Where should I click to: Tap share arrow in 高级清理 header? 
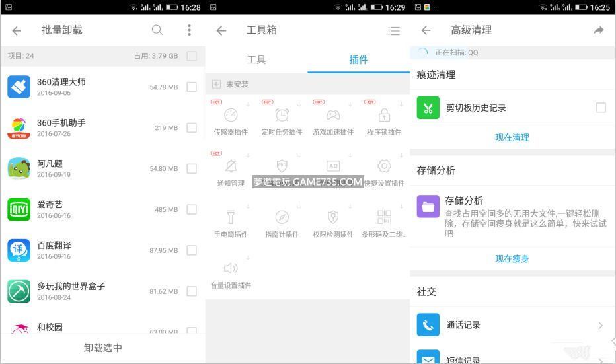pos(599,30)
